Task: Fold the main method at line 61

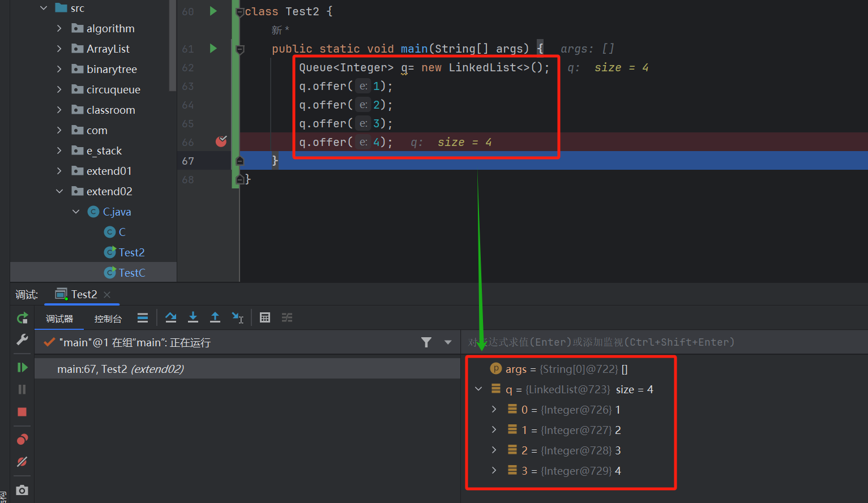Action: [240, 49]
